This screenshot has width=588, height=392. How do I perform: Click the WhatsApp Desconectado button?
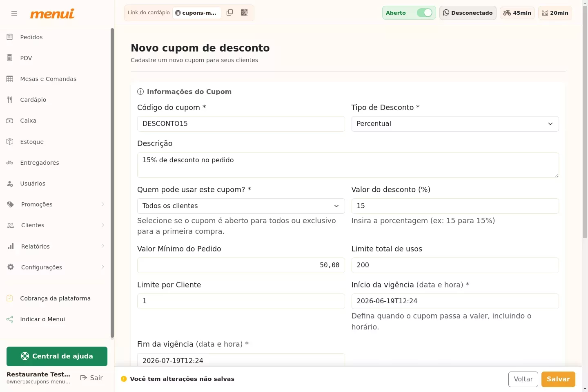coord(468,13)
